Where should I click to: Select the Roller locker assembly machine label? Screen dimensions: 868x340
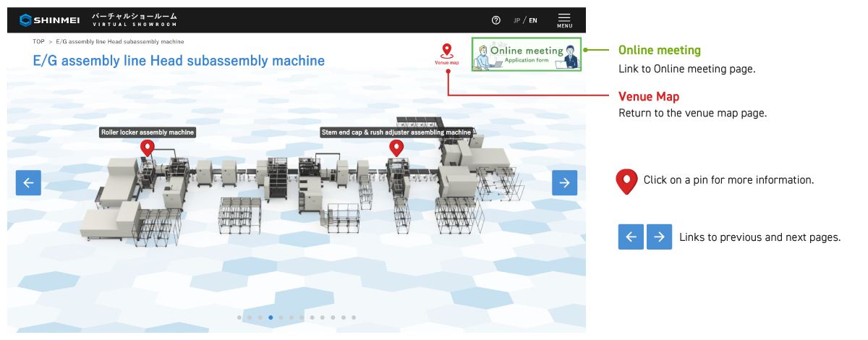point(148,132)
